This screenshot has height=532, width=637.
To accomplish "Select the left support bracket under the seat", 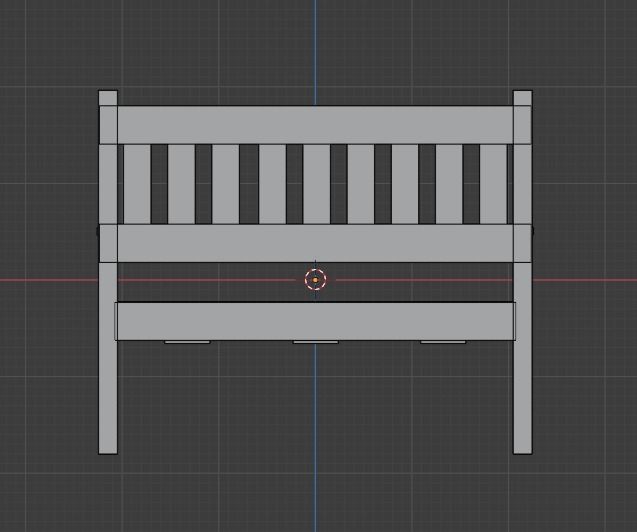I will [187, 342].
